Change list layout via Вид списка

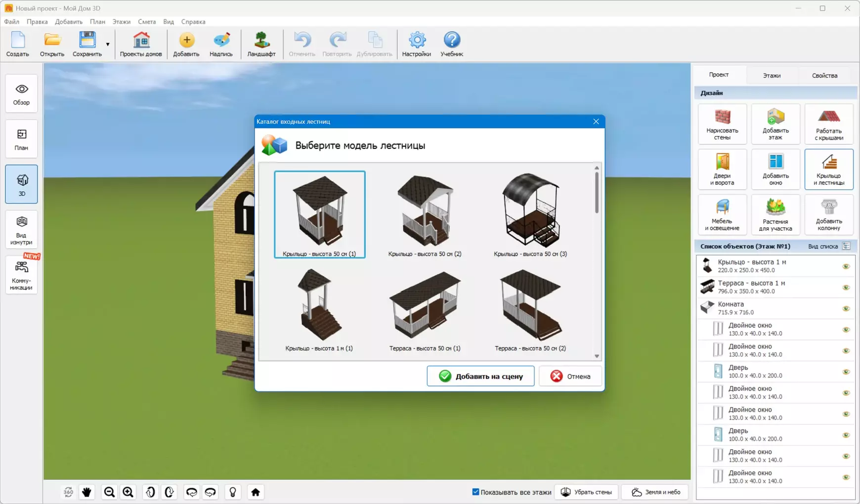click(829, 246)
